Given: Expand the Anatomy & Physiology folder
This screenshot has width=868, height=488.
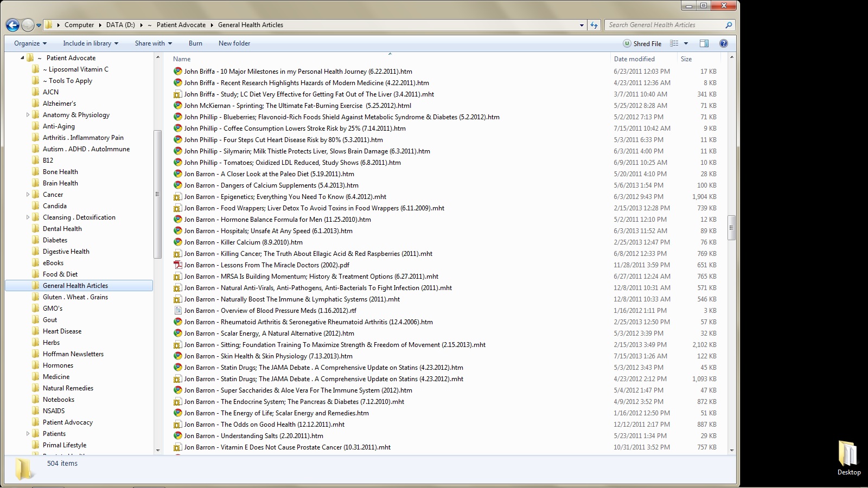Looking at the screenshot, I should [x=28, y=115].
